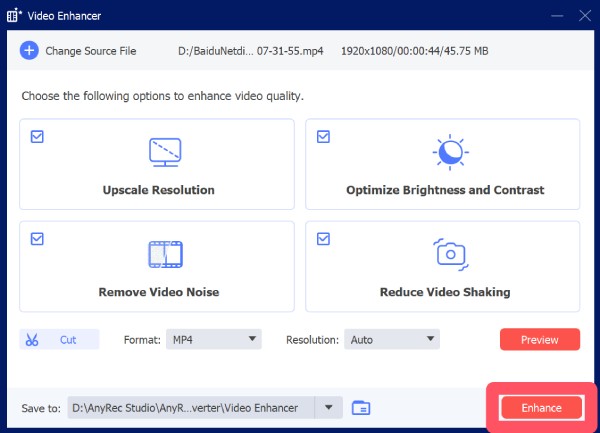This screenshot has height=433, width=600.
Task: Open output folder with the folder icon
Action: pos(361,408)
